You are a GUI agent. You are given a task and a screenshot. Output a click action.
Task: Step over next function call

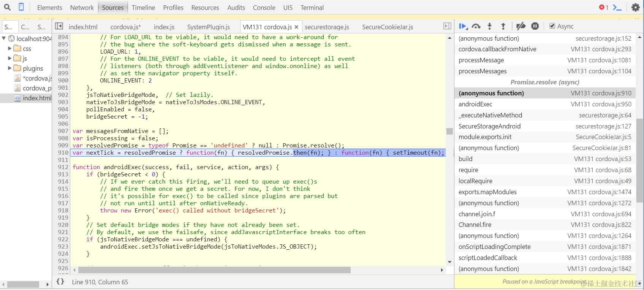[x=476, y=26]
